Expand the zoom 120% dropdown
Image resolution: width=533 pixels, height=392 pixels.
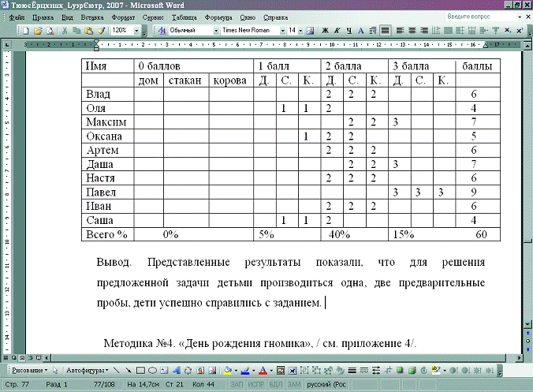[x=137, y=30]
